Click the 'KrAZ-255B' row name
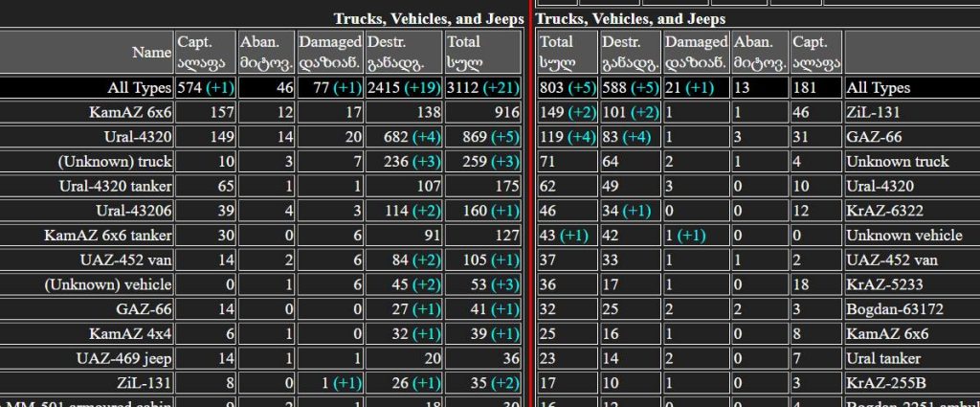 coord(887,383)
